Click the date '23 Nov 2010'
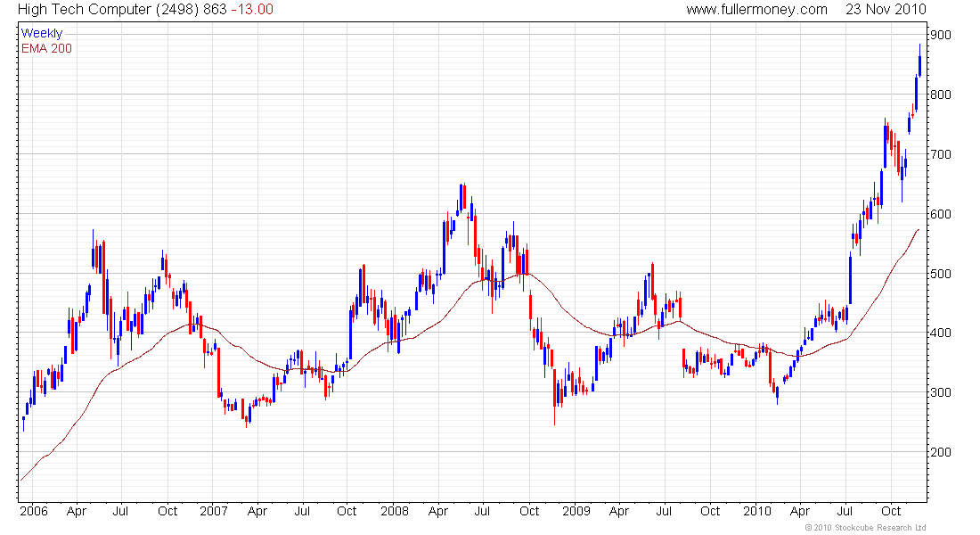The width and height of the screenshot is (980, 535). (x=886, y=10)
